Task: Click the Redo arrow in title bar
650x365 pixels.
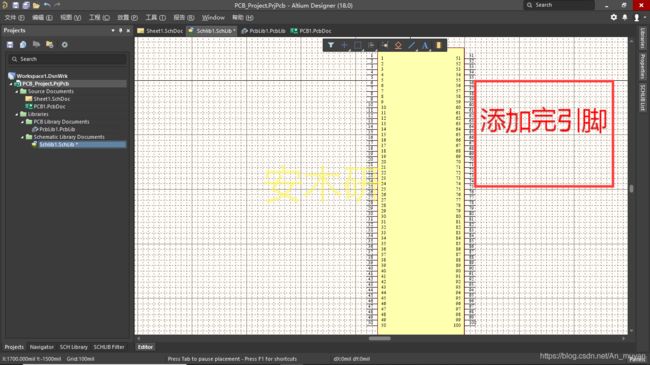Action: 57,5
